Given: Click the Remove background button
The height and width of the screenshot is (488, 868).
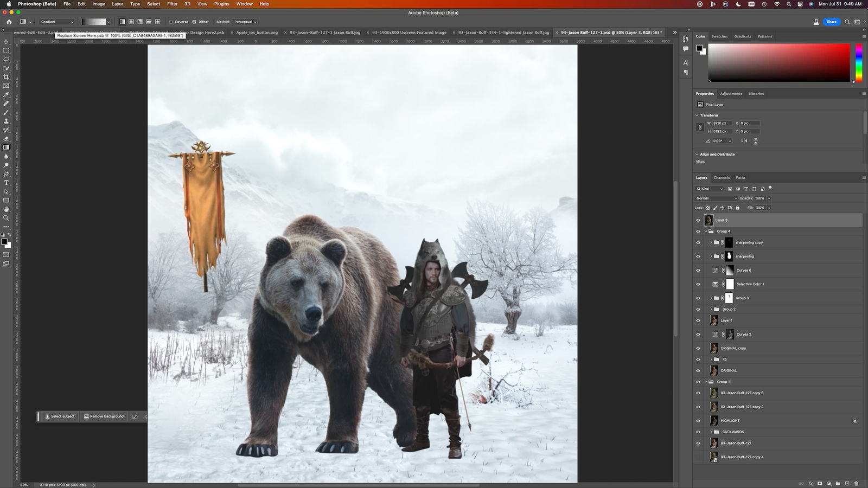Looking at the screenshot, I should click(x=104, y=416).
